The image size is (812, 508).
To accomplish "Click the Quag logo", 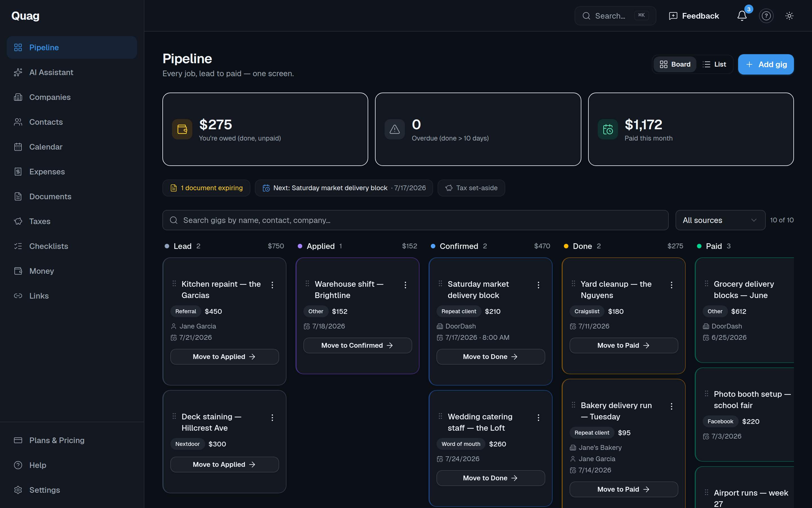I will (25, 16).
